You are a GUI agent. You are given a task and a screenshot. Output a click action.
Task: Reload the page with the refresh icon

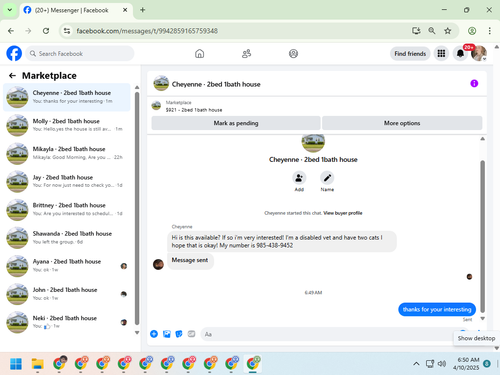click(46, 31)
